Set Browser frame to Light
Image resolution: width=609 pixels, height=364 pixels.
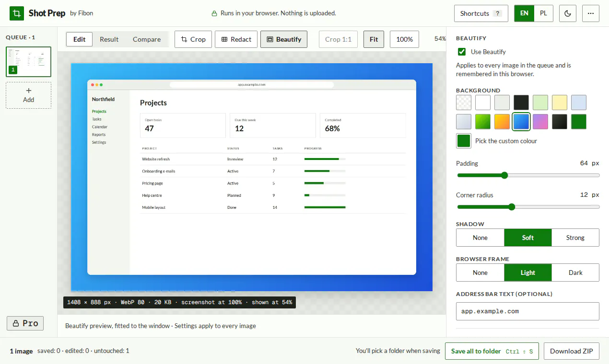(528, 273)
